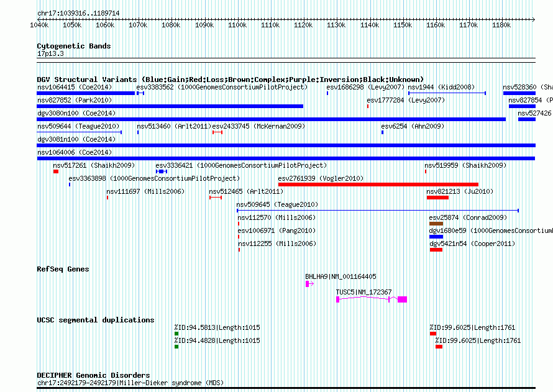553x392 pixels.
Task: Click the 1100k tick on the ruler
Action: (237, 20)
